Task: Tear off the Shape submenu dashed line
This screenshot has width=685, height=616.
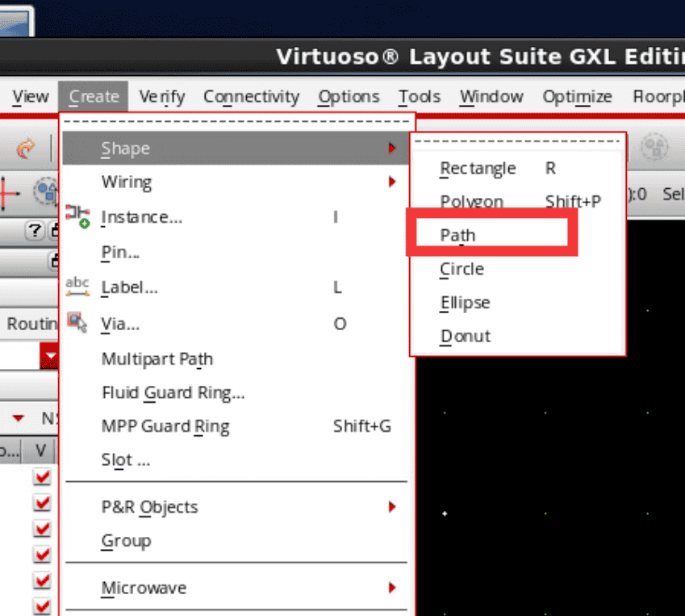Action: 518,141
